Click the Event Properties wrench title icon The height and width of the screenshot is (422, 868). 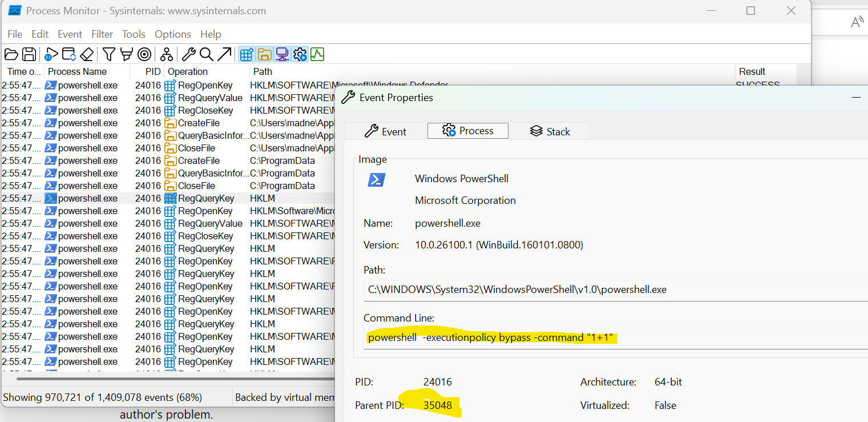tap(348, 98)
